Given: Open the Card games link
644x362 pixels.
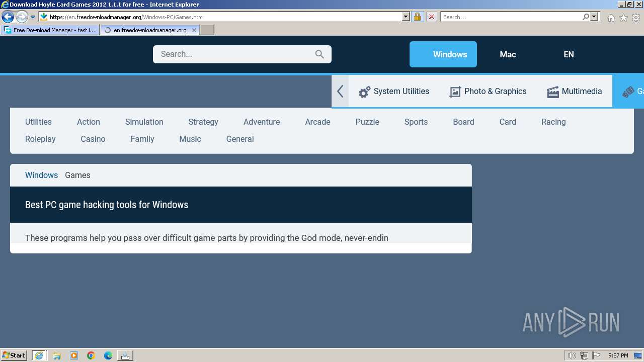Looking at the screenshot, I should point(508,122).
